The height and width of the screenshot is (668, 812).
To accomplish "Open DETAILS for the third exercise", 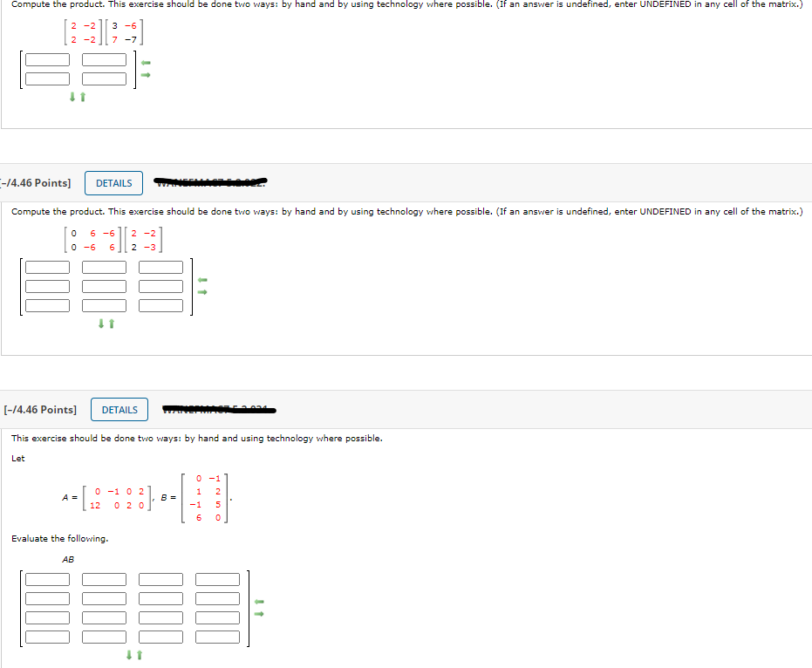I will click(x=119, y=409).
